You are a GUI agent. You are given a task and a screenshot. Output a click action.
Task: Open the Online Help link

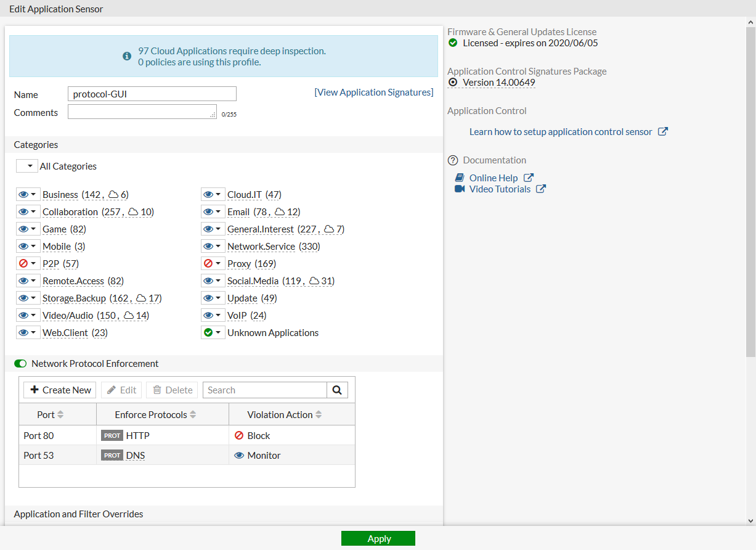(494, 178)
